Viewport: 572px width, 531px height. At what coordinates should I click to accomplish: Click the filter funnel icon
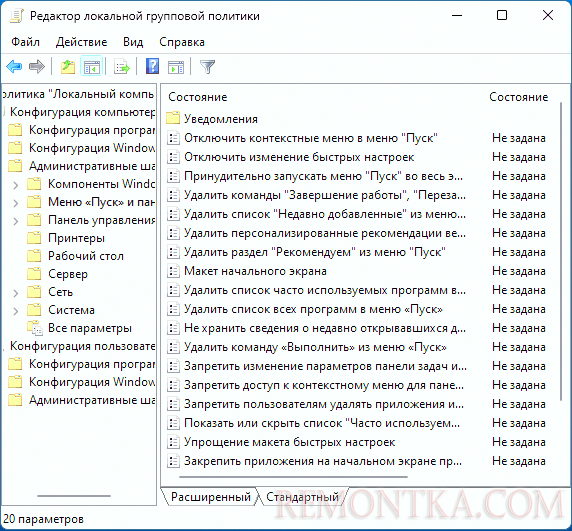[x=208, y=67]
